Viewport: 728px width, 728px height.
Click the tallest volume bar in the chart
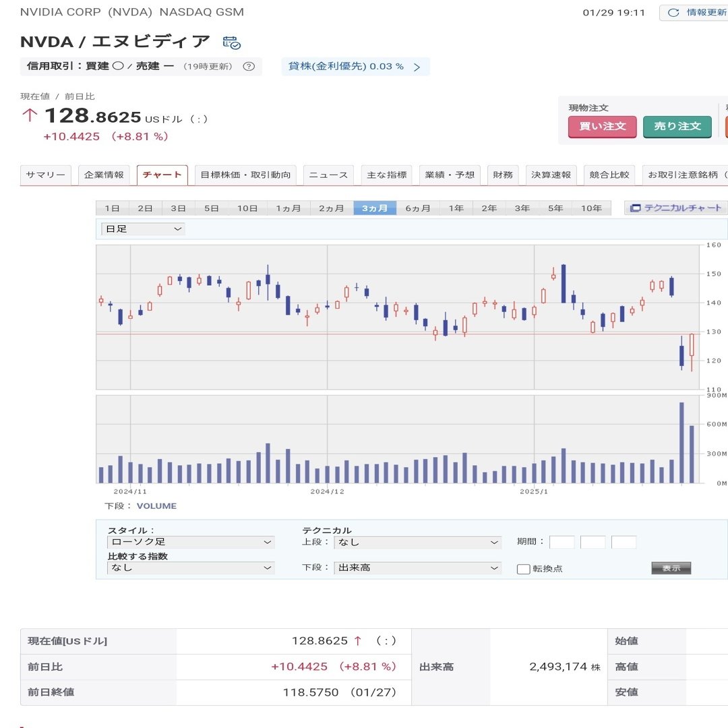pyautogui.click(x=681, y=443)
